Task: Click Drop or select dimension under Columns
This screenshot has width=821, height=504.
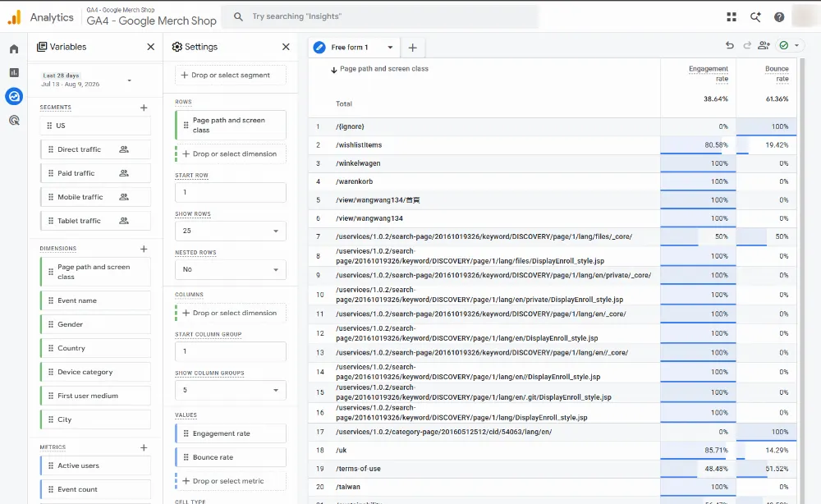Action: tap(231, 313)
